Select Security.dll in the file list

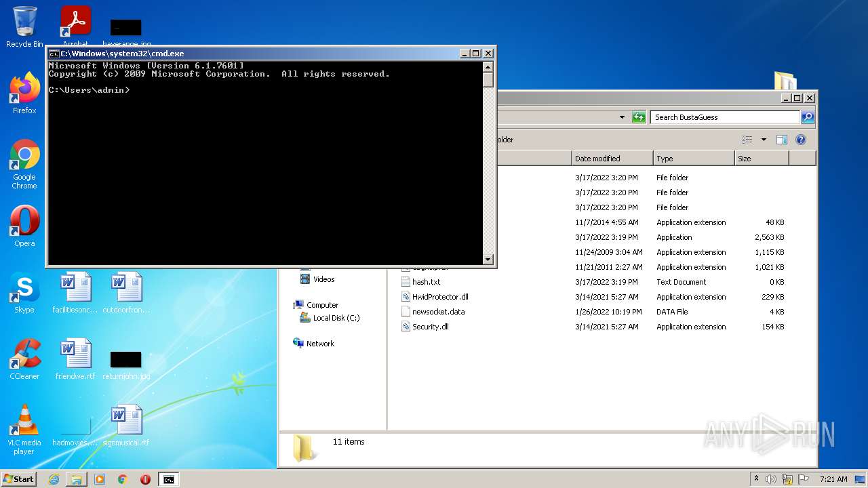pyautogui.click(x=430, y=327)
